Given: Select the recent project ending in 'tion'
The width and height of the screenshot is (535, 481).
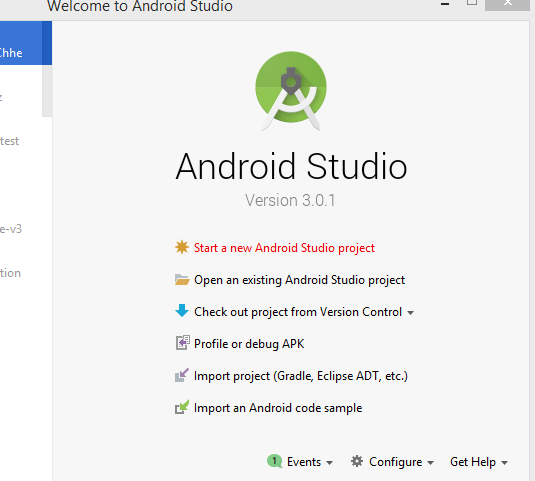Looking at the screenshot, I should point(21,273).
